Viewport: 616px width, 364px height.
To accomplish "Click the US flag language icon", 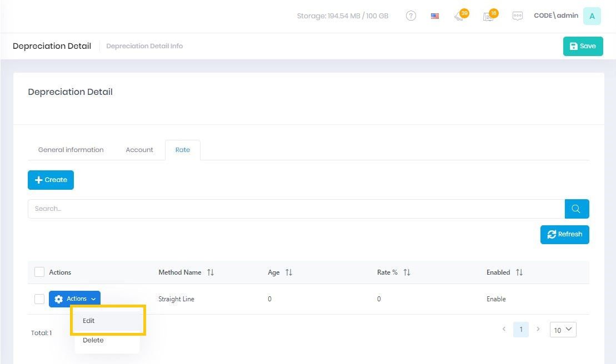I will [435, 16].
